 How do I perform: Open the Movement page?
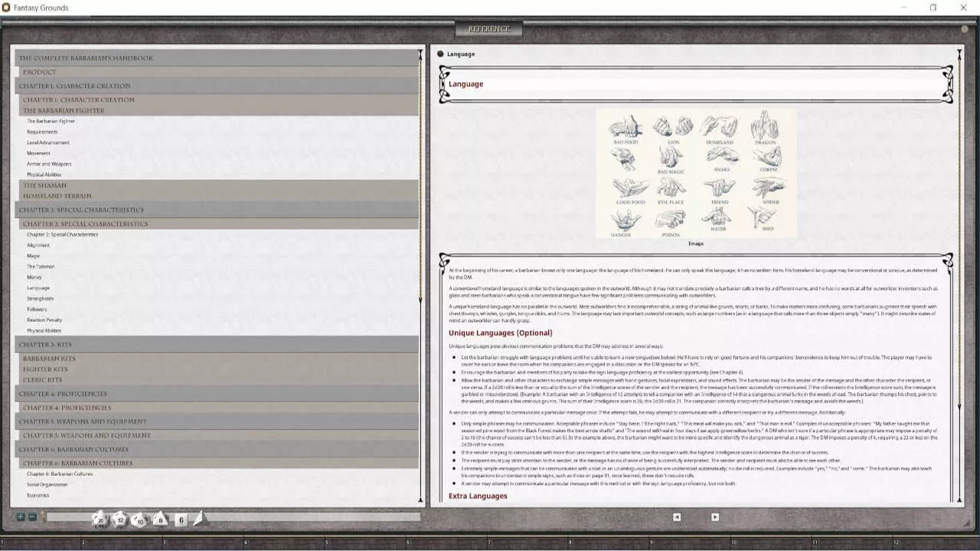pyautogui.click(x=39, y=153)
